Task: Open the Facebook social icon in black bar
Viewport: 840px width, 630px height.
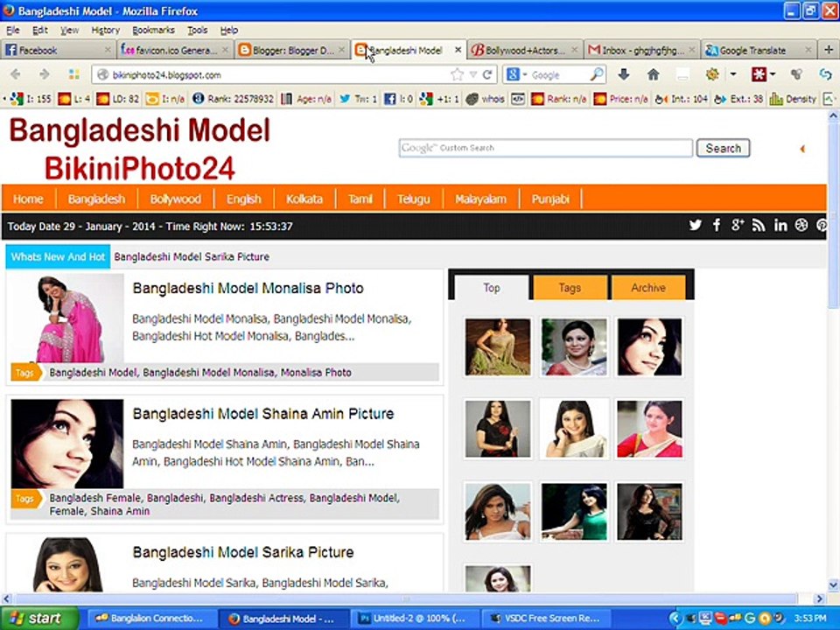Action: click(717, 226)
